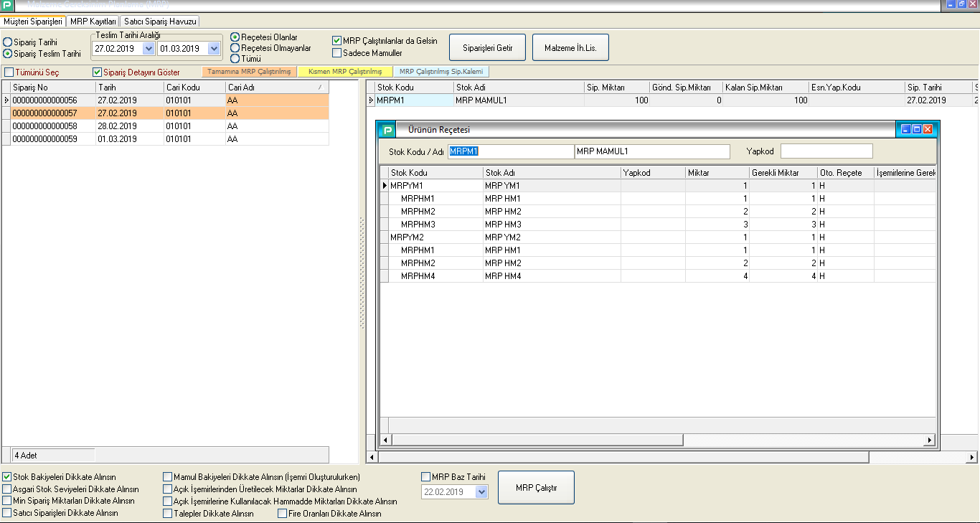980x523 pixels.
Task: Toggle Stok Bakiyeleri Dikkate Alınsın checkbox
Action: [x=7, y=477]
